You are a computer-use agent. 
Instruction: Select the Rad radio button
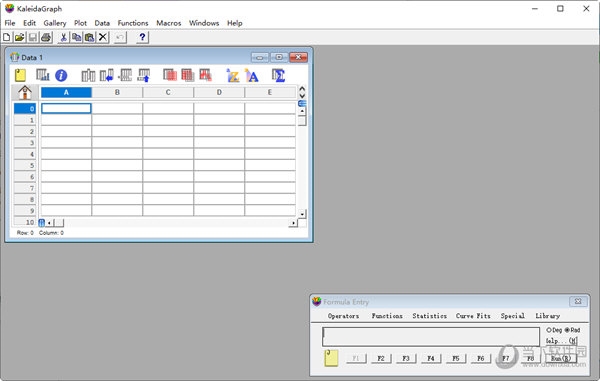coord(572,330)
